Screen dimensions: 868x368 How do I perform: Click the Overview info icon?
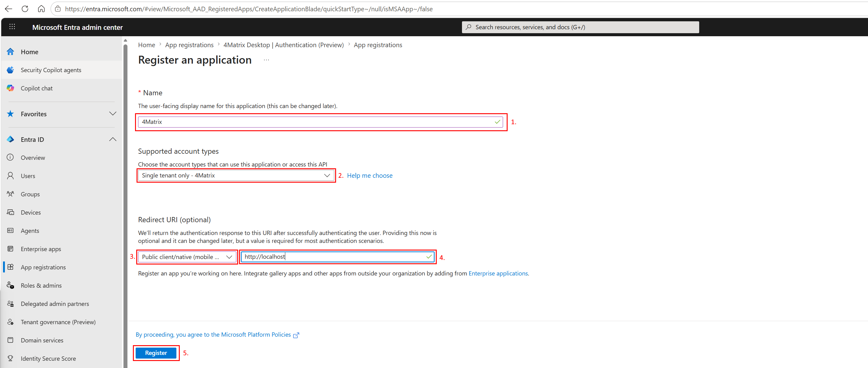point(10,157)
